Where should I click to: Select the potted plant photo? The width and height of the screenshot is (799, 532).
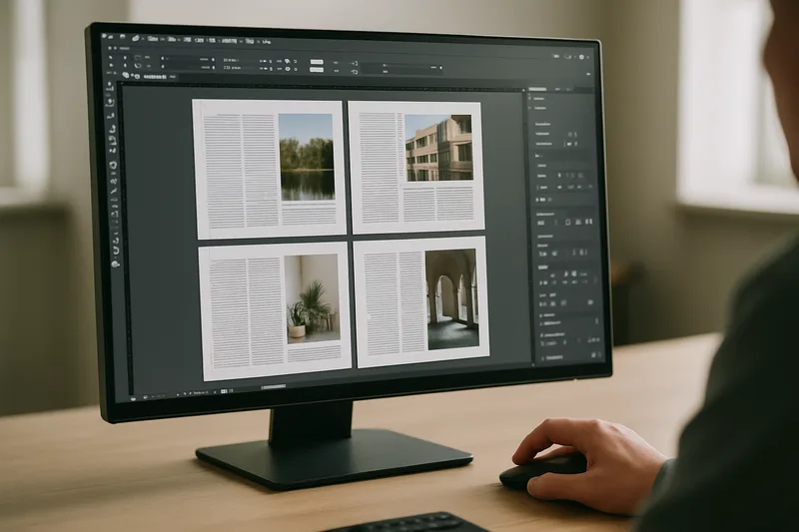[312, 298]
